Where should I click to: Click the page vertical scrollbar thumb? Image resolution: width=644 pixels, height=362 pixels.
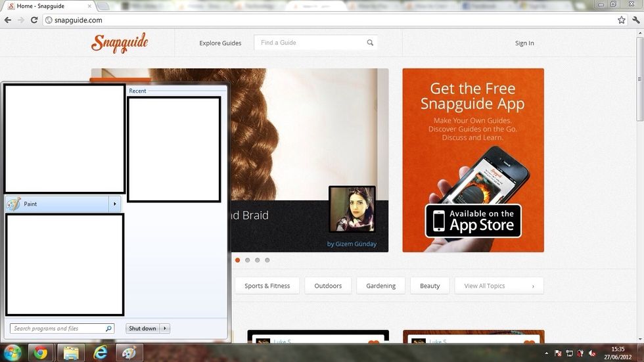click(x=639, y=78)
